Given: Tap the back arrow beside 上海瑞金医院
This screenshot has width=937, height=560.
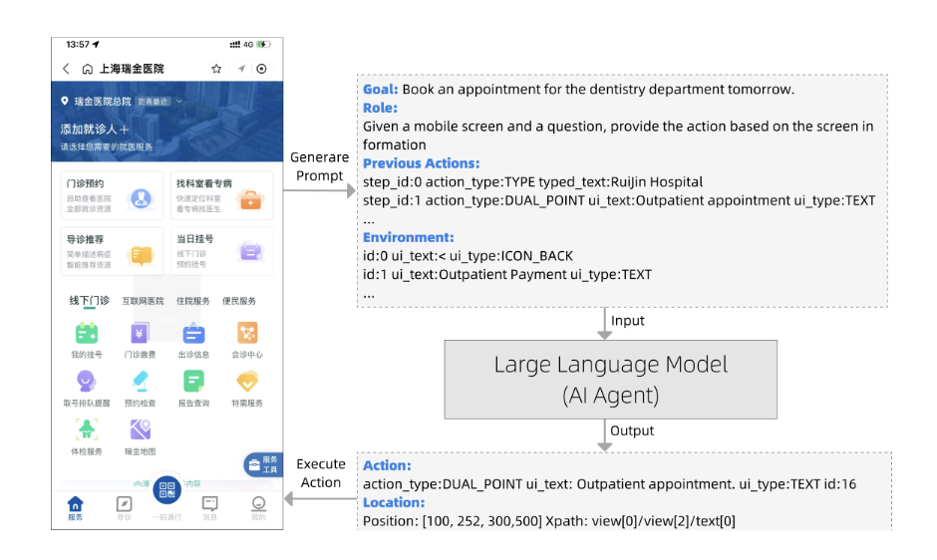Looking at the screenshot, I should [67, 69].
